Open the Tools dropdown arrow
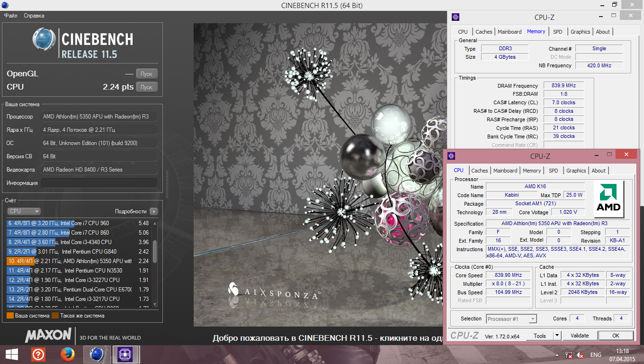 557,336
